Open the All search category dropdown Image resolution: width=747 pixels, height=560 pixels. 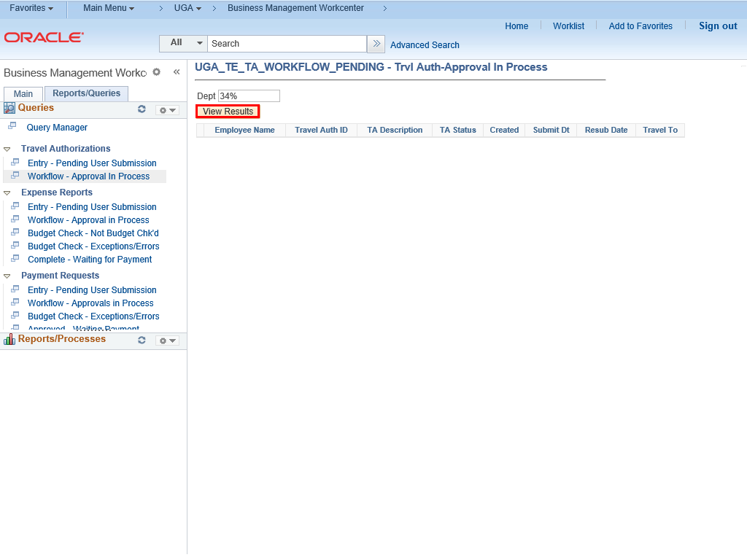pos(183,44)
